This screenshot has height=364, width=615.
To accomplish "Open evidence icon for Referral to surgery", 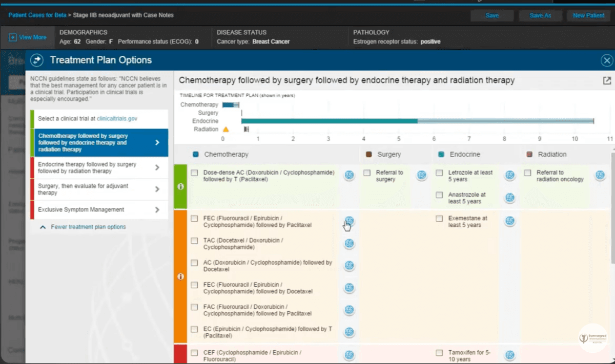I will tap(421, 176).
